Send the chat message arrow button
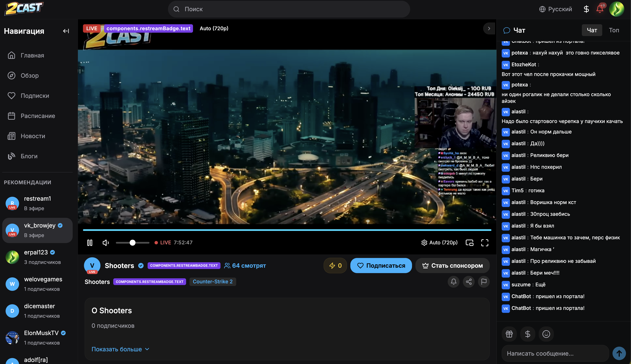The width and height of the screenshot is (631, 364). pos(619,354)
